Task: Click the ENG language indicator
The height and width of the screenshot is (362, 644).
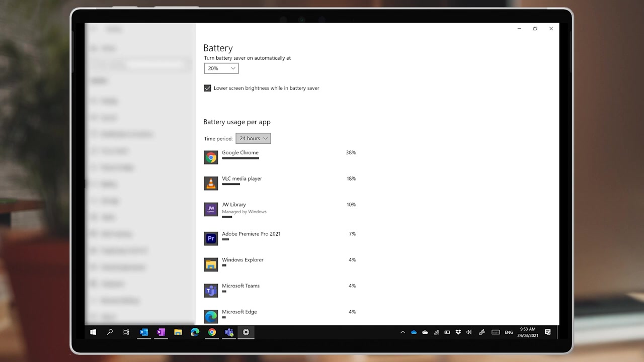Action: [x=509, y=332]
